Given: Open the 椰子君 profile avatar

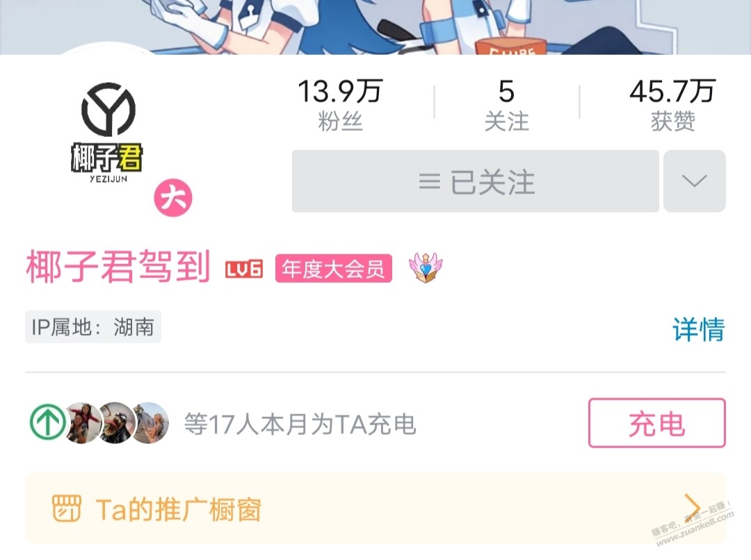Looking at the screenshot, I should [108, 133].
